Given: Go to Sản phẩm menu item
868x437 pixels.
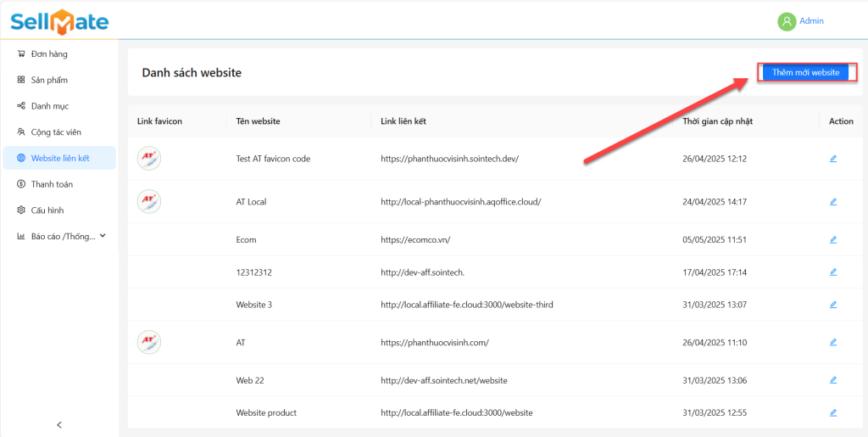Looking at the screenshot, I should pyautogui.click(x=49, y=80).
